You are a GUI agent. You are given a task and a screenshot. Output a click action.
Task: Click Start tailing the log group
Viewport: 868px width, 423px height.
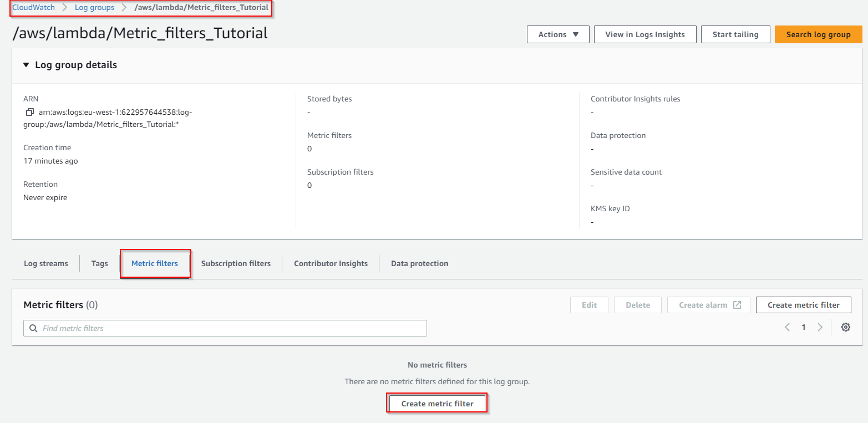[x=735, y=34]
